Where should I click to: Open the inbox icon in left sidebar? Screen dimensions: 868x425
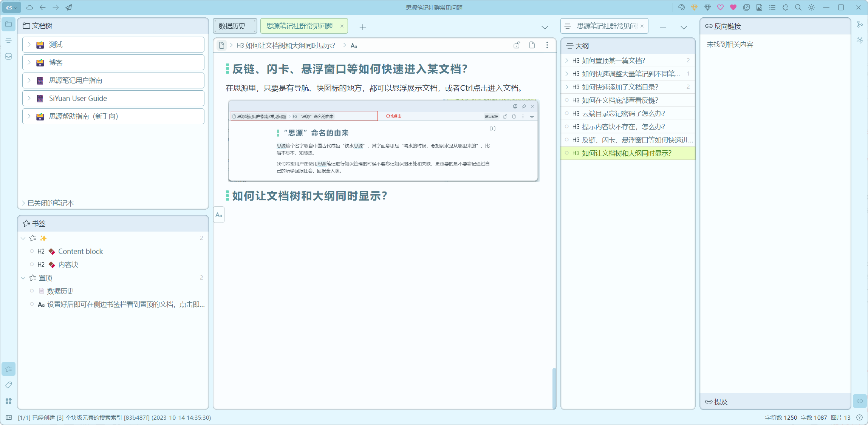point(9,56)
